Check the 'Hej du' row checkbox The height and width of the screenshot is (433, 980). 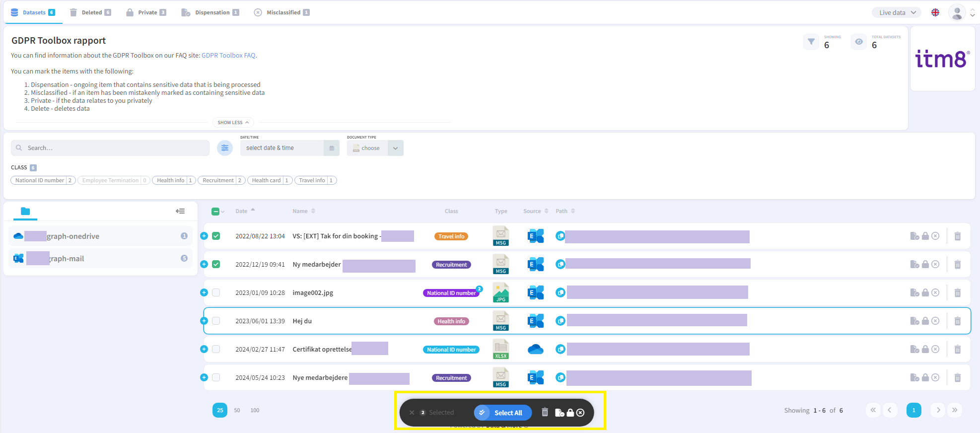[216, 321]
